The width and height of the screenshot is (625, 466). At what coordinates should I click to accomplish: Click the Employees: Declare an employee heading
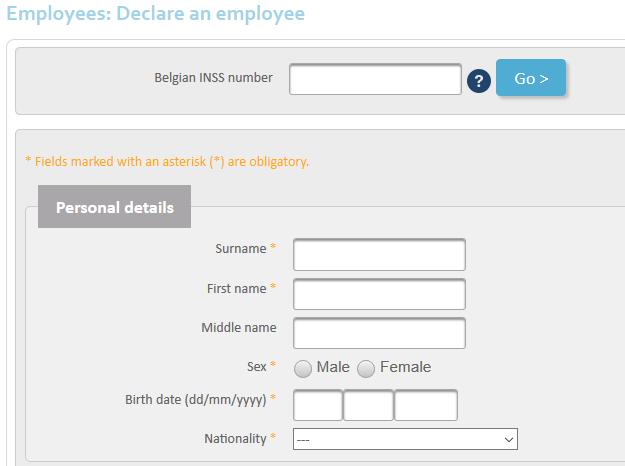coord(156,14)
